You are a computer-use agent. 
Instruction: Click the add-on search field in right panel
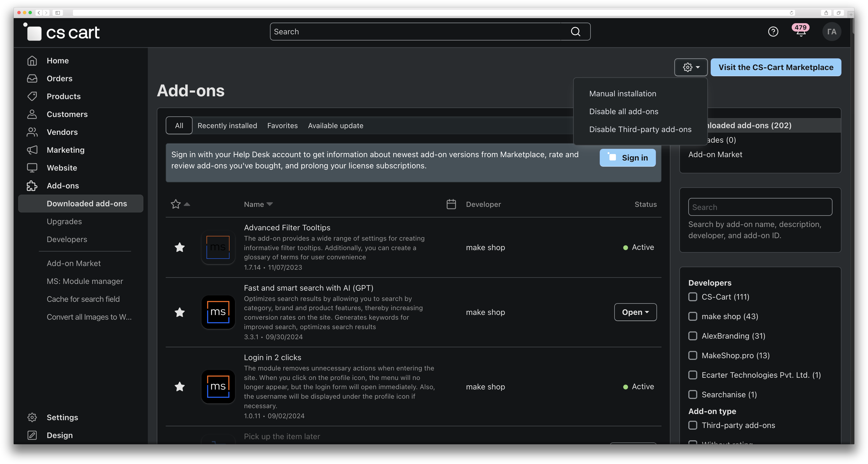[760, 207]
